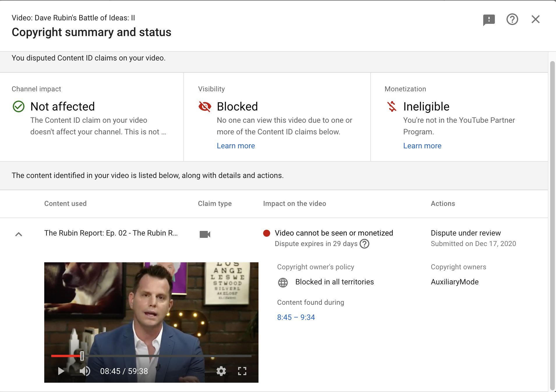Click the 08:45 / 59:38 time display
The image size is (556, 392).
pyautogui.click(x=124, y=371)
